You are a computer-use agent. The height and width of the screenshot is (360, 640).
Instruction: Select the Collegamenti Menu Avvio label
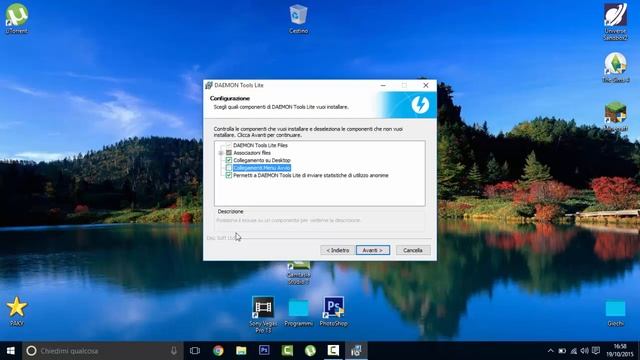[x=262, y=168]
